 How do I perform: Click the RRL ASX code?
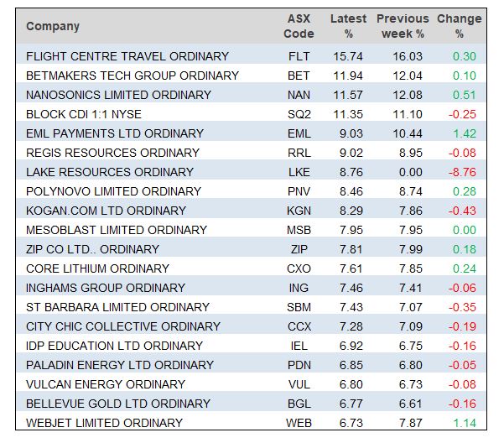tap(299, 153)
